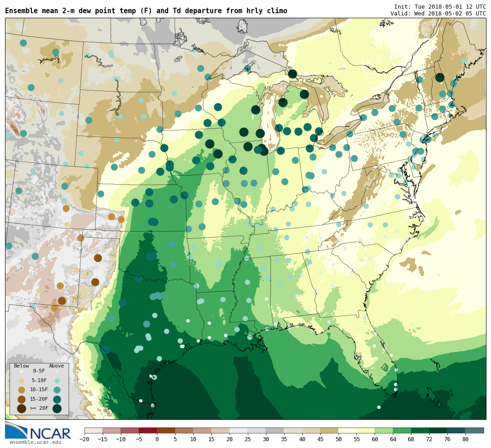
Task: Click the '80' color bar tick label
Action: [x=466, y=439]
